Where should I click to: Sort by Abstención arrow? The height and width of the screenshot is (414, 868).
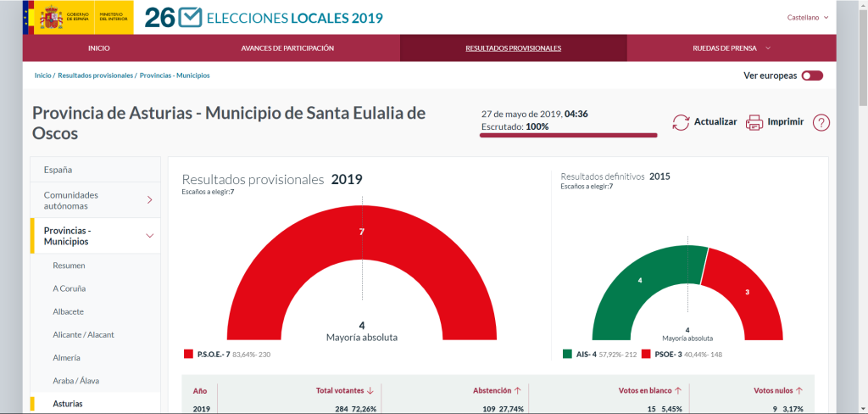(x=517, y=391)
